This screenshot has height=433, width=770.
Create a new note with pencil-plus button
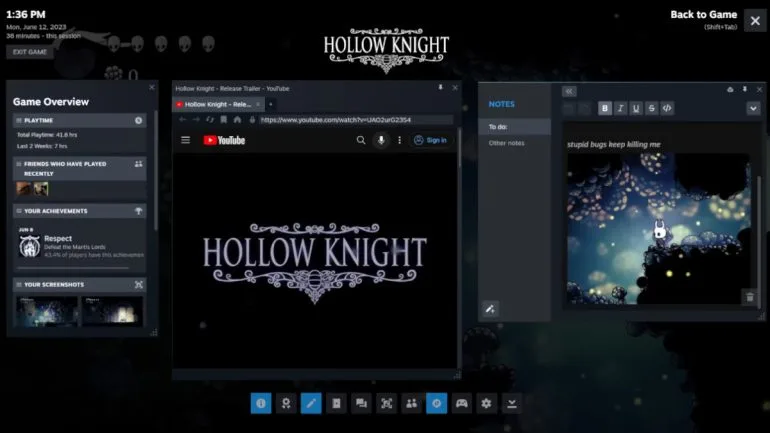tap(490, 309)
